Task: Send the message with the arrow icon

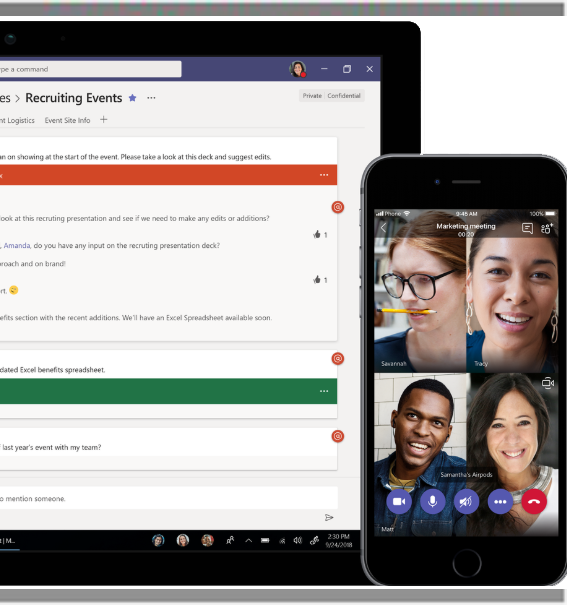Action: (x=329, y=517)
